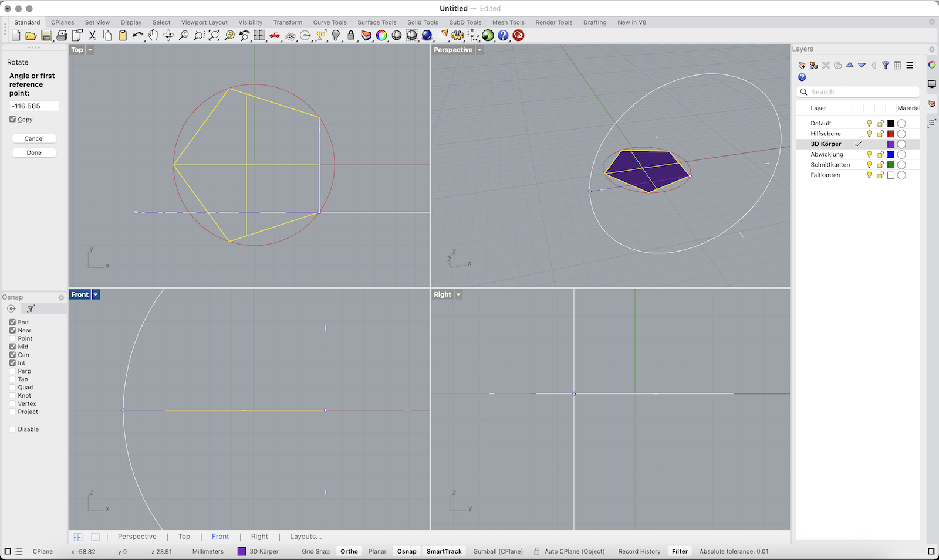Click the Cancel button in Rotate panel
This screenshot has height=560, width=939.
point(34,138)
